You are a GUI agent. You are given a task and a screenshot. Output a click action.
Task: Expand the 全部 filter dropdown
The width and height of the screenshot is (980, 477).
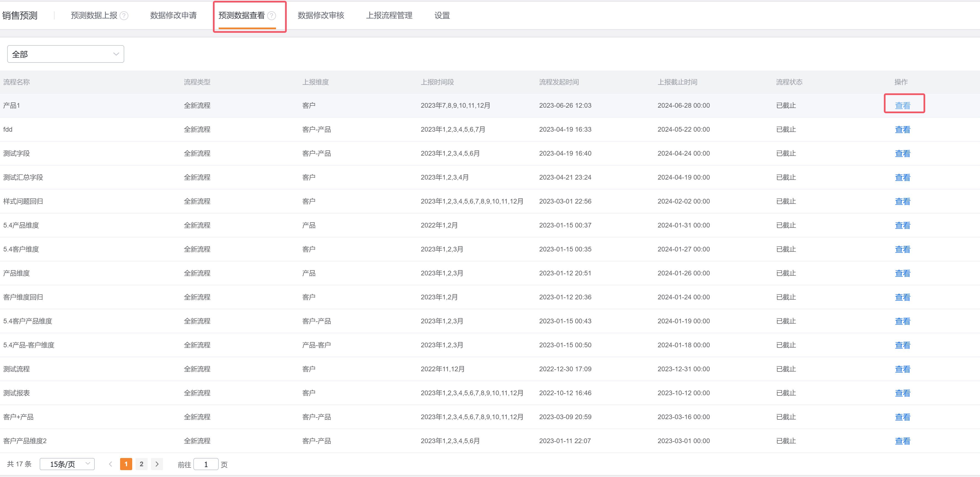pyautogui.click(x=66, y=54)
